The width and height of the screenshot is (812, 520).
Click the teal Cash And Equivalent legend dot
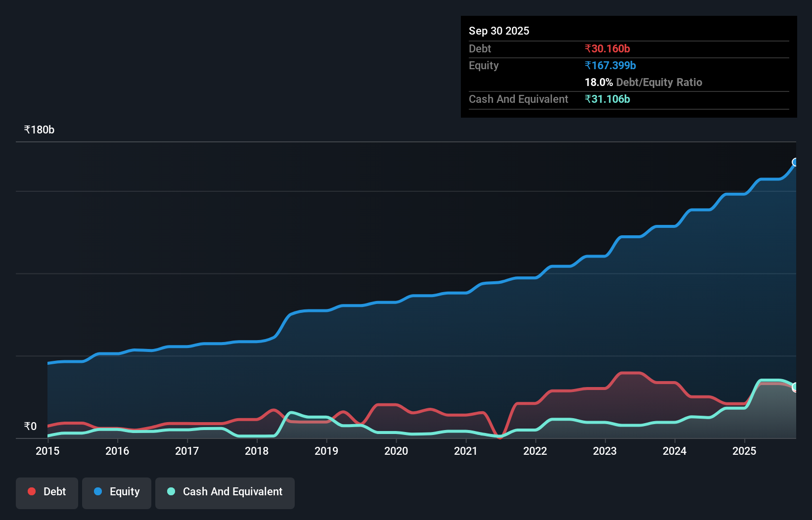[171, 491]
